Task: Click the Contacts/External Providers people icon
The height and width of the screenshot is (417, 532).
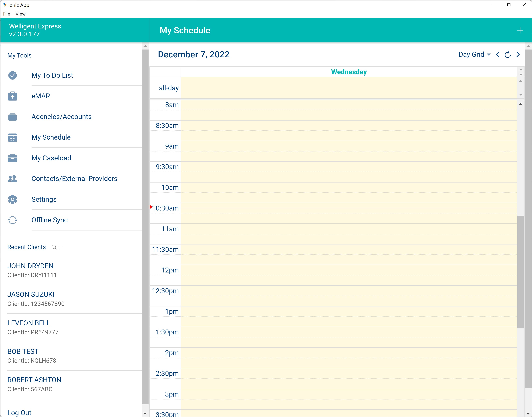Action: 12,179
